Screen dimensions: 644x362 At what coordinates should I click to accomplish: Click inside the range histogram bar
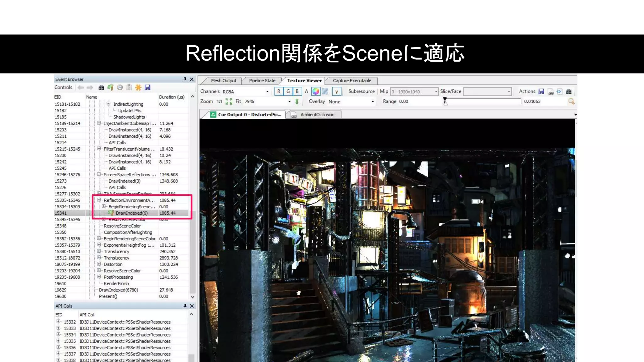tap(484, 101)
